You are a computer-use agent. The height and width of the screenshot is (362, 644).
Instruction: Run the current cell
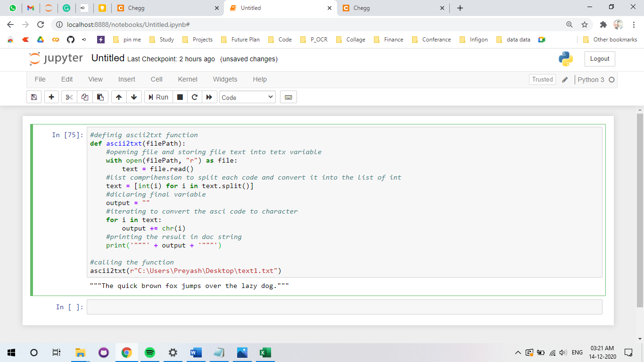[x=158, y=97]
